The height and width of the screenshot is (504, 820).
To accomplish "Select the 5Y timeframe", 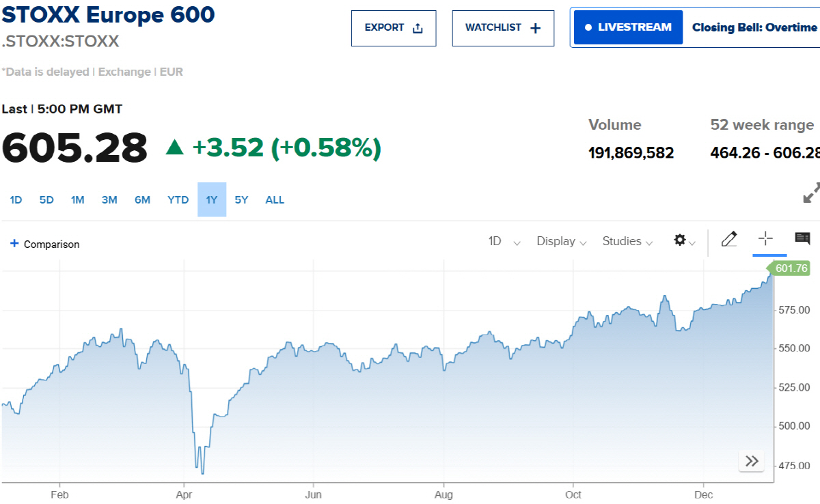I will click(241, 199).
